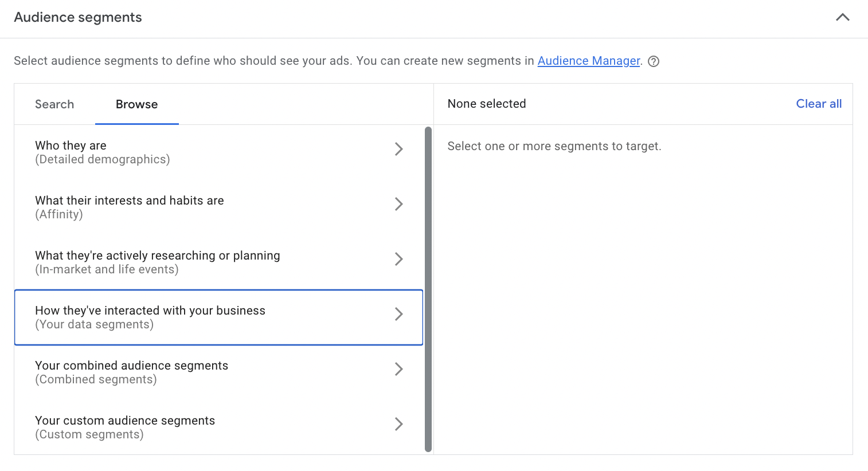
Task: Click 'Select one or more segments to target.'
Action: click(554, 146)
